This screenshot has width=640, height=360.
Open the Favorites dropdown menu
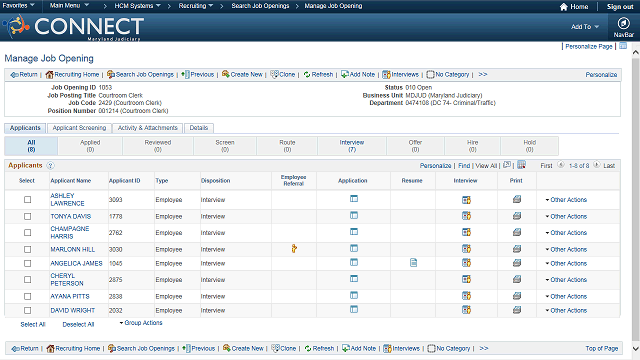point(18,6)
